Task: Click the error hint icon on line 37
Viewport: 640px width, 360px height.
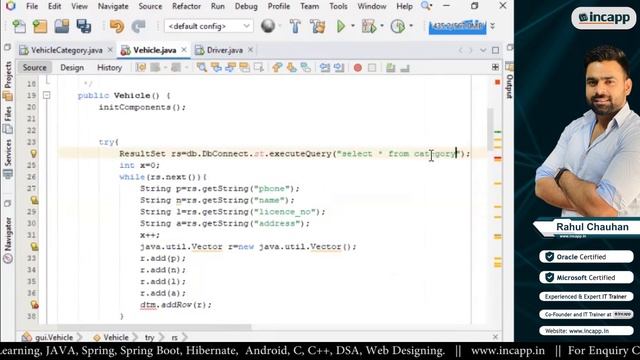Action: (x=35, y=304)
